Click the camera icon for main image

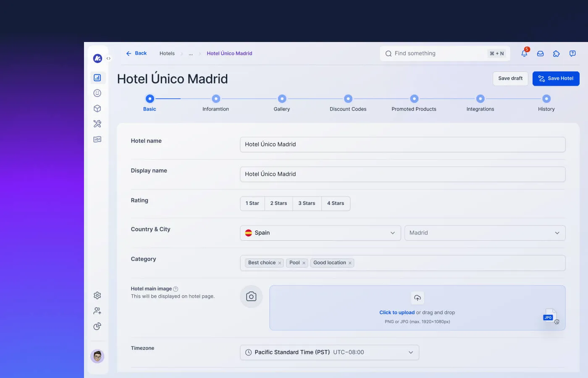[x=251, y=297]
